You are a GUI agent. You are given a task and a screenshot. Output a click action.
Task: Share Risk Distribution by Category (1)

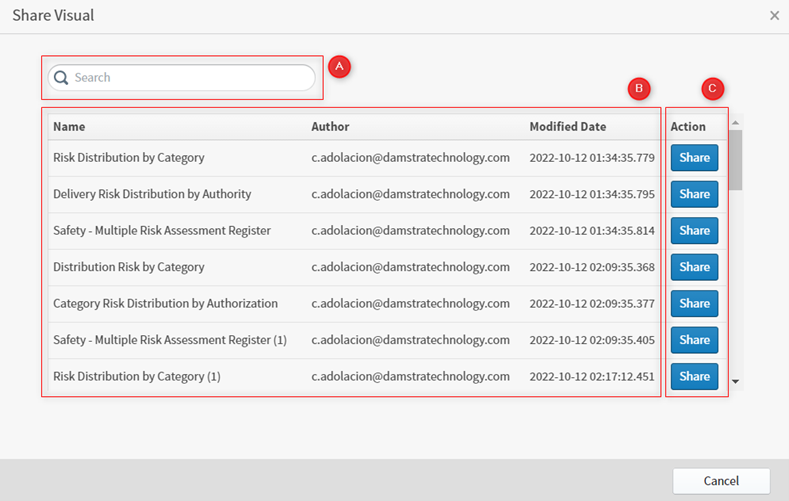point(694,376)
